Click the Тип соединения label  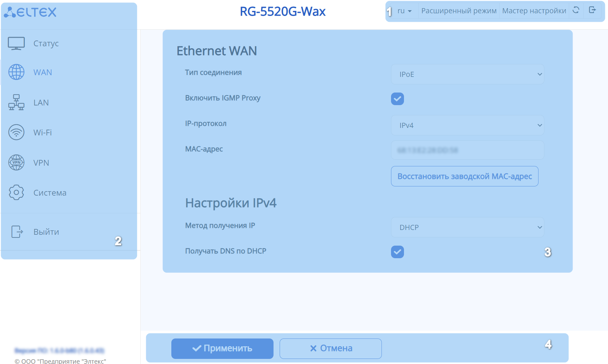[x=213, y=72]
